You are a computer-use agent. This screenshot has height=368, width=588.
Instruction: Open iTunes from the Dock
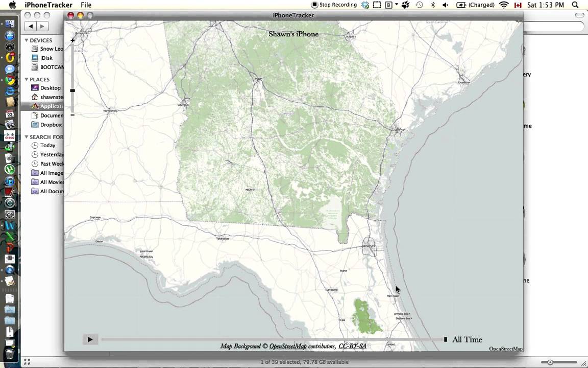click(x=10, y=181)
